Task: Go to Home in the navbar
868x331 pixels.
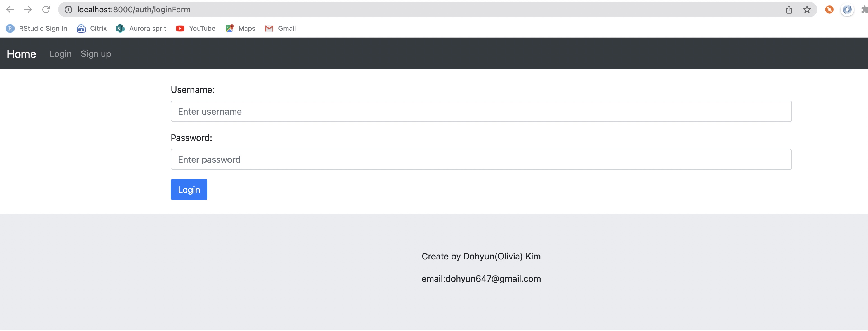Action: click(21, 54)
